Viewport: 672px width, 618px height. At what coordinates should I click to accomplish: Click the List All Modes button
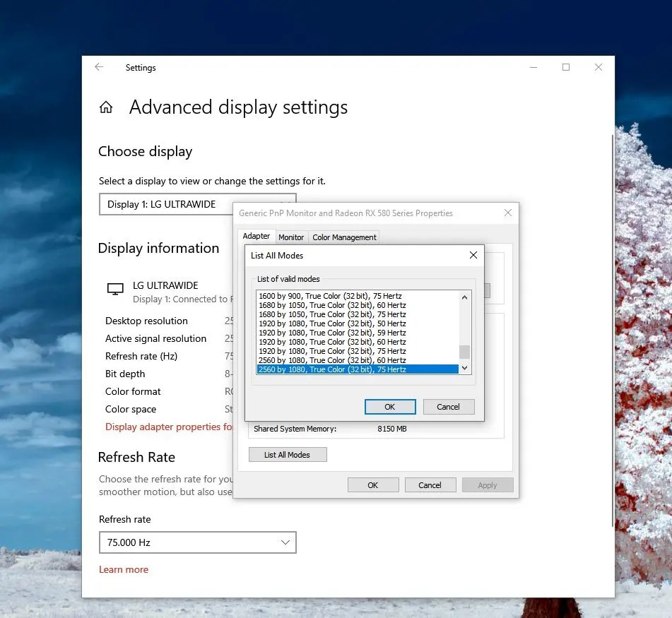288,454
